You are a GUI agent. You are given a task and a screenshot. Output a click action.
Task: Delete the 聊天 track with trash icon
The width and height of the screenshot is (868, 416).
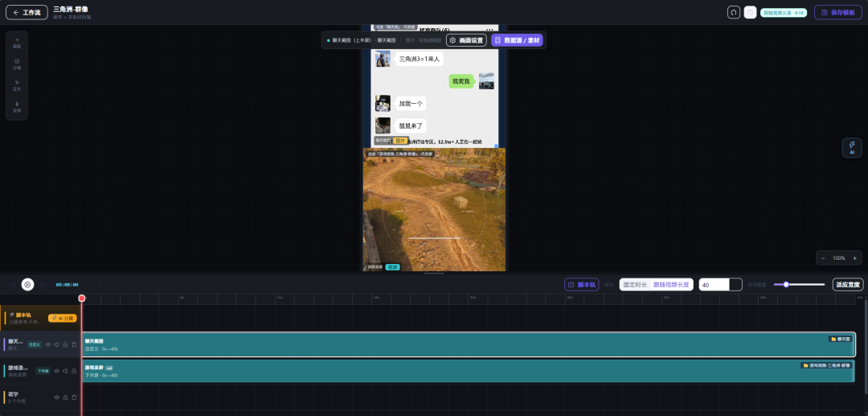[74, 344]
